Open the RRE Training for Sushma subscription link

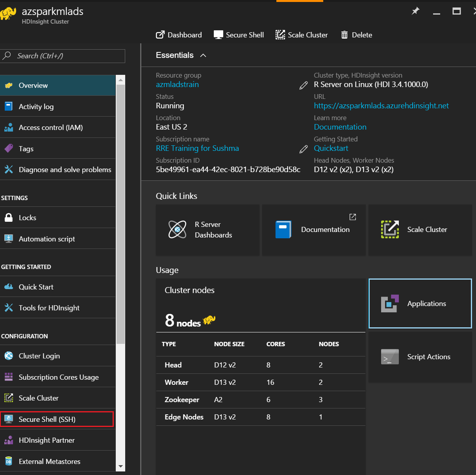(x=197, y=148)
